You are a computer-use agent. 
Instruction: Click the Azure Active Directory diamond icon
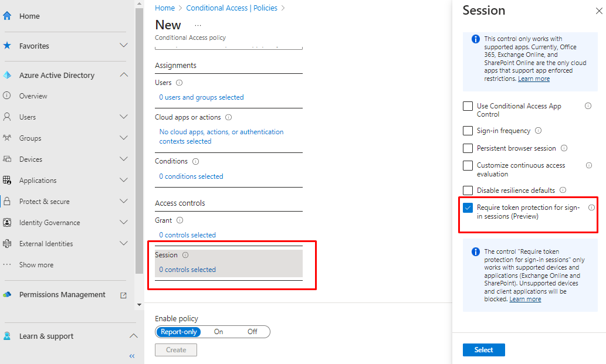7,75
